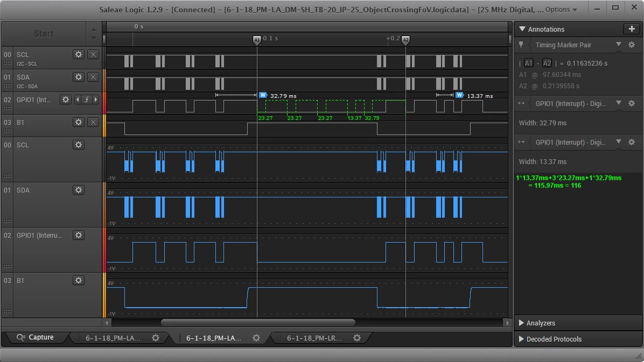Open the Options menu in title bar
Viewport: 644px width, 362px height.
(561, 10)
